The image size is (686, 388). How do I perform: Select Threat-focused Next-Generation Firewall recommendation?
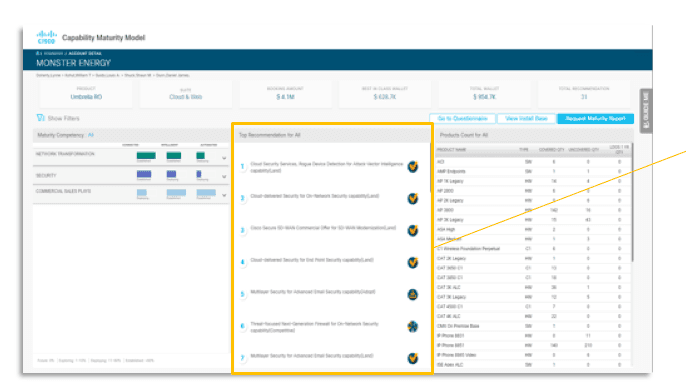pyautogui.click(x=315, y=327)
